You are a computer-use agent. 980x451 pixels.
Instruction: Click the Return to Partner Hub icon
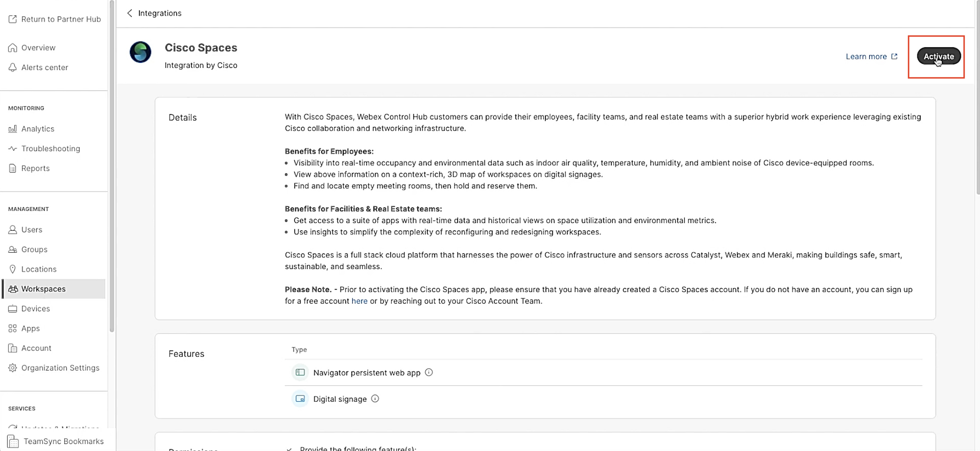point(13,19)
